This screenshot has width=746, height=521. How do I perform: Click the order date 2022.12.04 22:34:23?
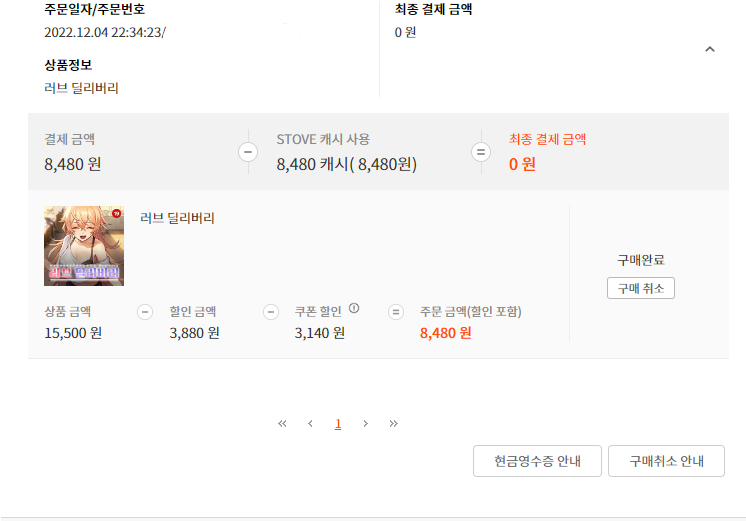tap(104, 32)
